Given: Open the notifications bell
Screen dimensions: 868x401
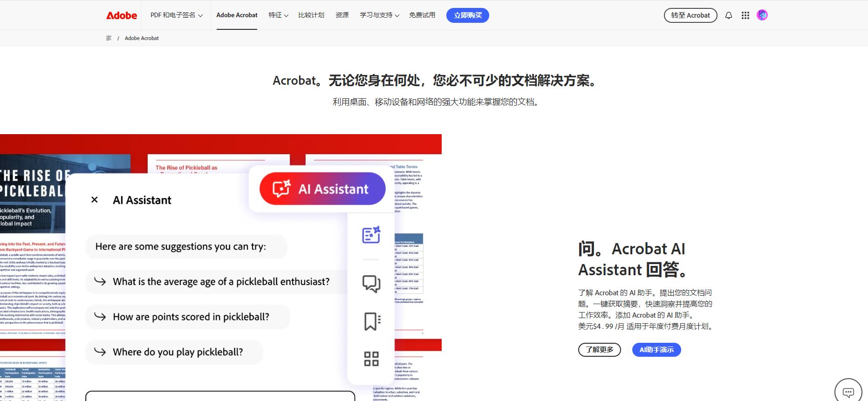Looking at the screenshot, I should pos(729,15).
